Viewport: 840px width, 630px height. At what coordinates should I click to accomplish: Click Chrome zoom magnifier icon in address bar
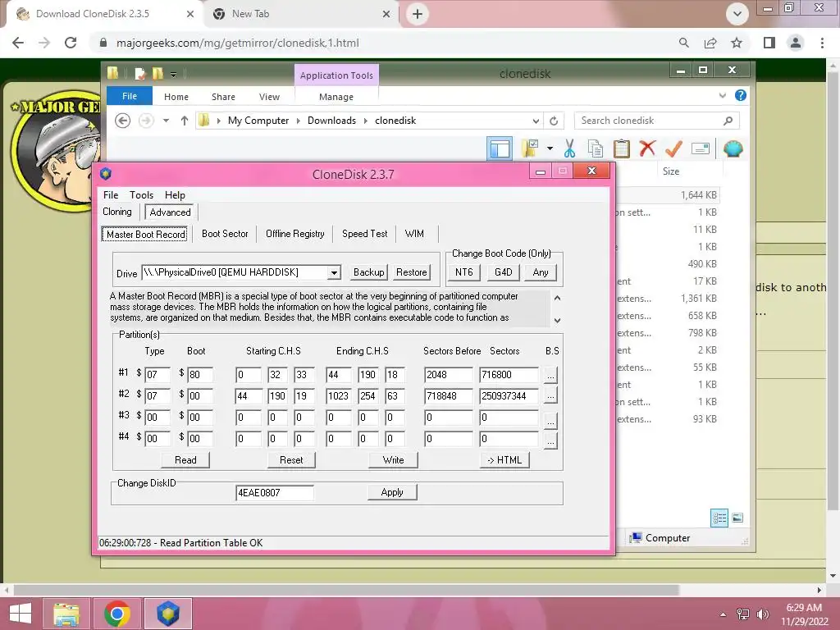click(x=683, y=43)
